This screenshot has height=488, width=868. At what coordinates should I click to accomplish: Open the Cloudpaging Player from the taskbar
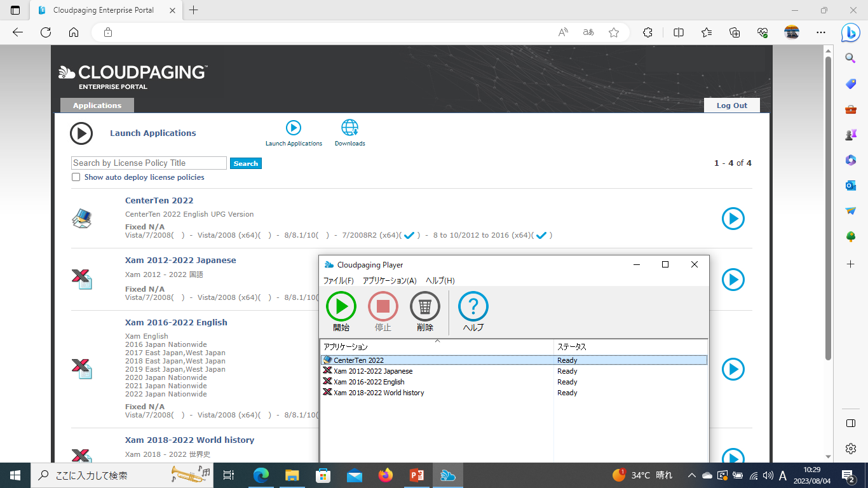(448, 475)
